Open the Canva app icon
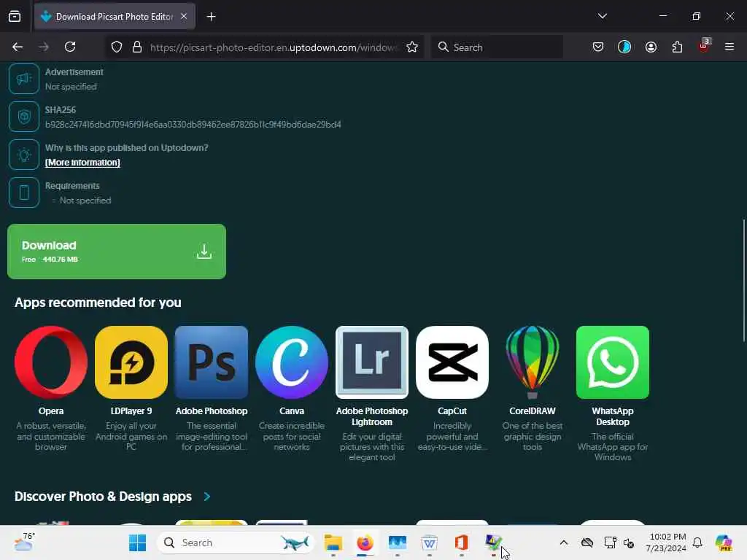Viewport: 747px width, 560px height. pyautogui.click(x=292, y=362)
